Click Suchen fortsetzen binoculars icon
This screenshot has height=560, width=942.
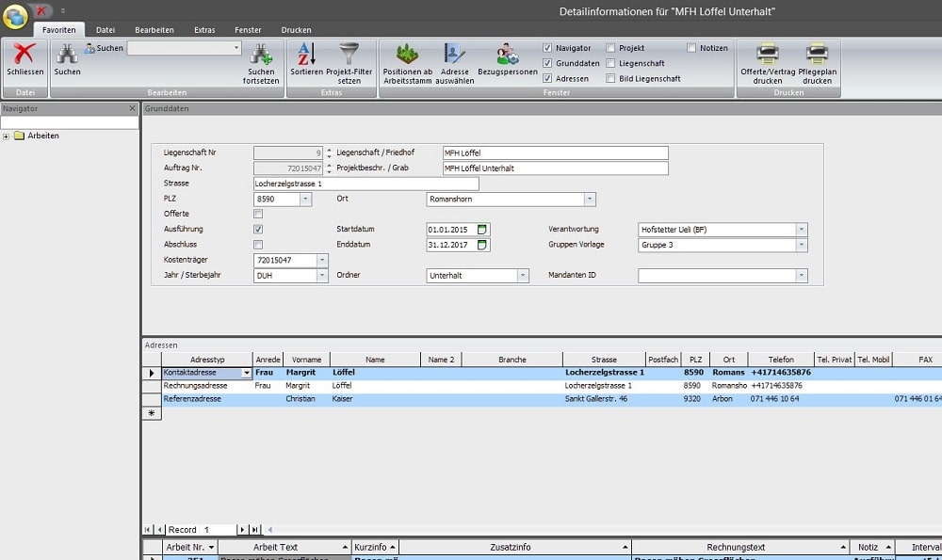click(x=261, y=54)
